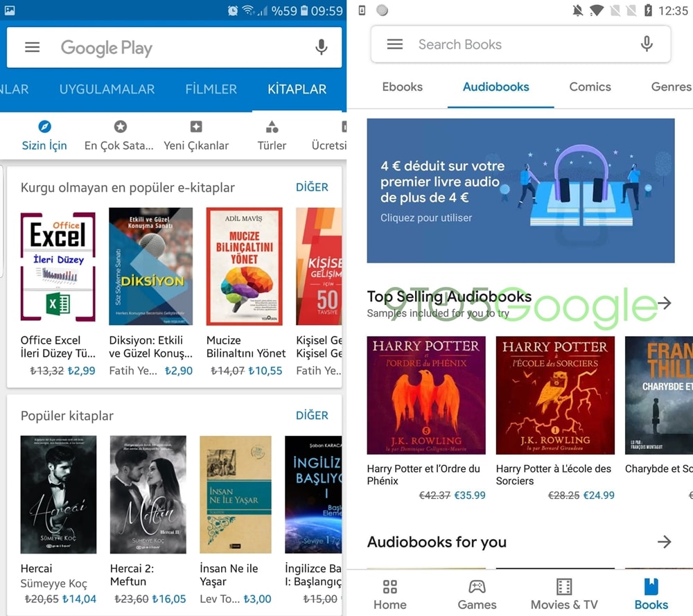Screen dimensions: 693x616
Task: Tap DİĞER for non-fiction e-books section
Action: coord(312,187)
